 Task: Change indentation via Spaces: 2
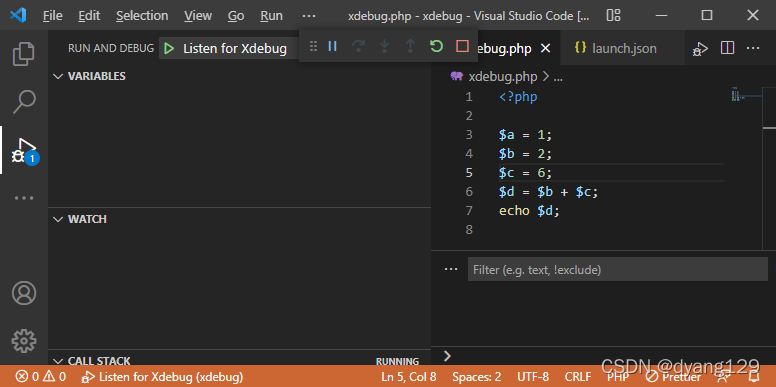[477, 377]
